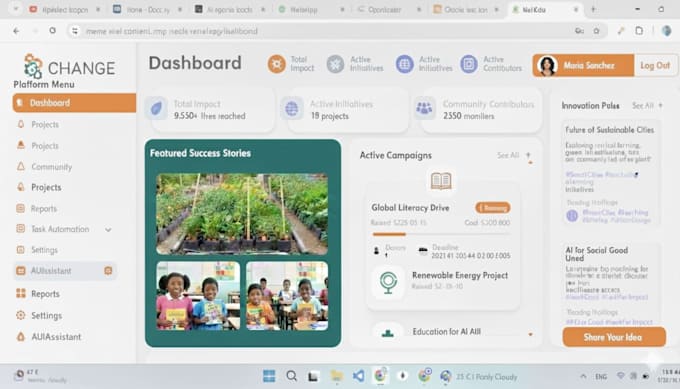This screenshot has width=680, height=389.
Task: Click the Donors person icon in campaign card
Action: (376, 251)
